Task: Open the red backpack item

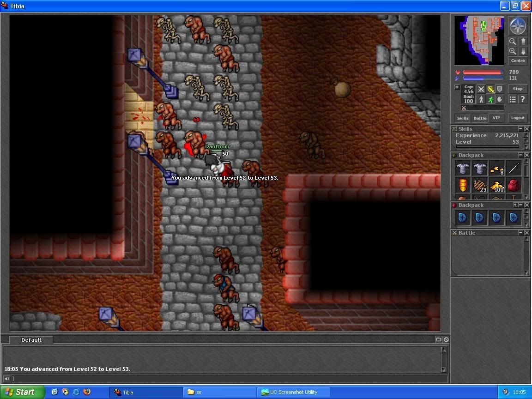Action: point(514,185)
